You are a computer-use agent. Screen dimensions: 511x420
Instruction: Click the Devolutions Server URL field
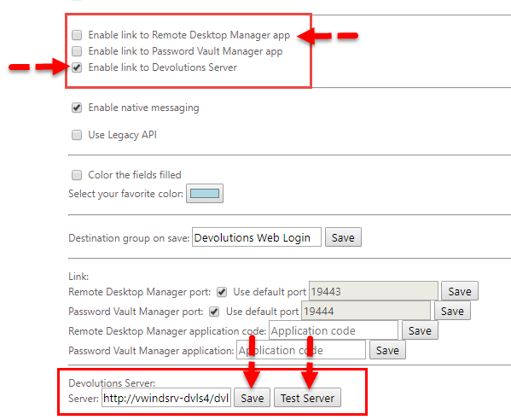[166, 398]
